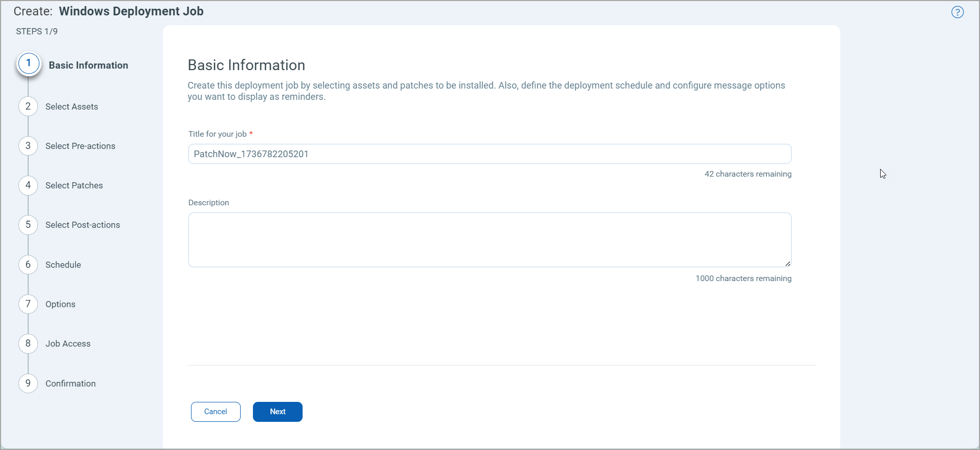The image size is (980, 450).
Task: Click step 1 circle icon
Action: 29,63
